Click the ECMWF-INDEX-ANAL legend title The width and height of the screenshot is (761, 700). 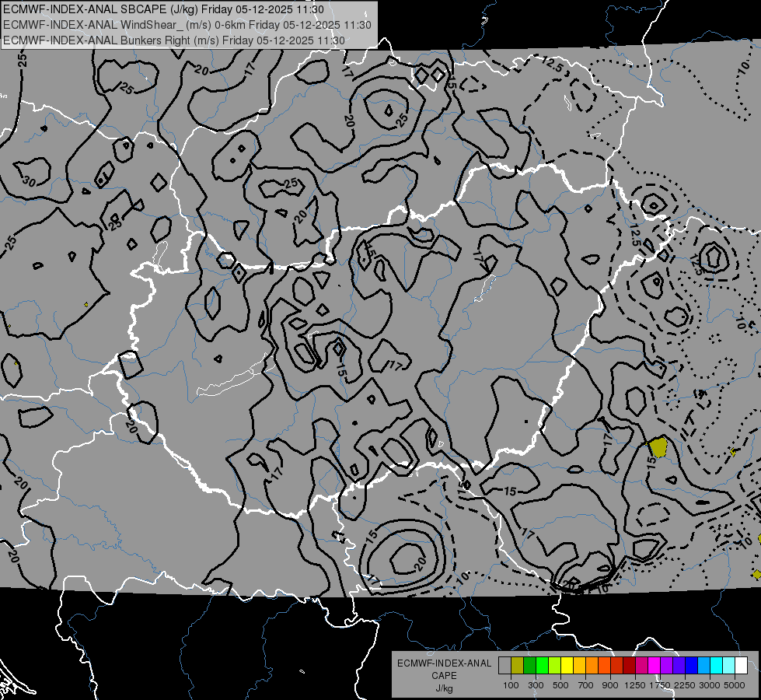point(444,663)
